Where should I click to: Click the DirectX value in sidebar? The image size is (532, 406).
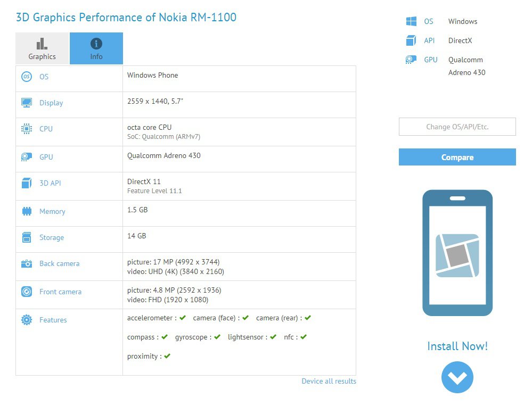click(460, 40)
